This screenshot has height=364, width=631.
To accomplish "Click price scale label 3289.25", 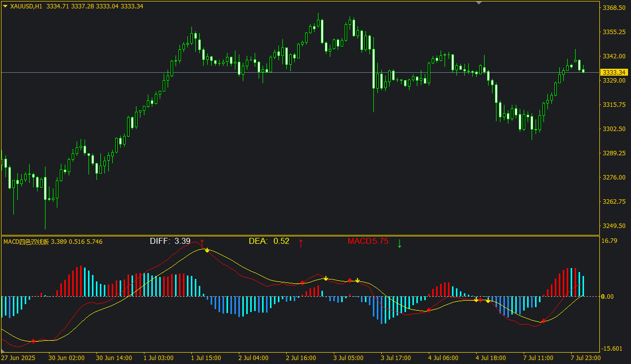I will [614, 153].
